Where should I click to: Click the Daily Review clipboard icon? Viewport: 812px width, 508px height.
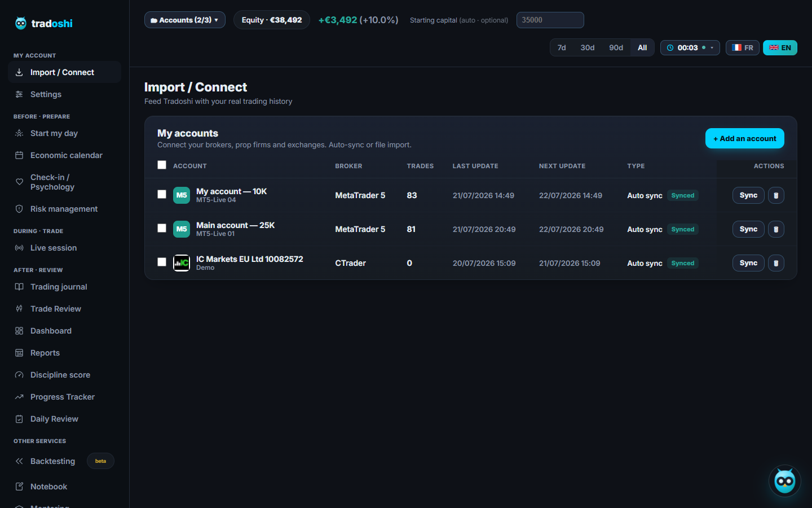tap(19, 419)
